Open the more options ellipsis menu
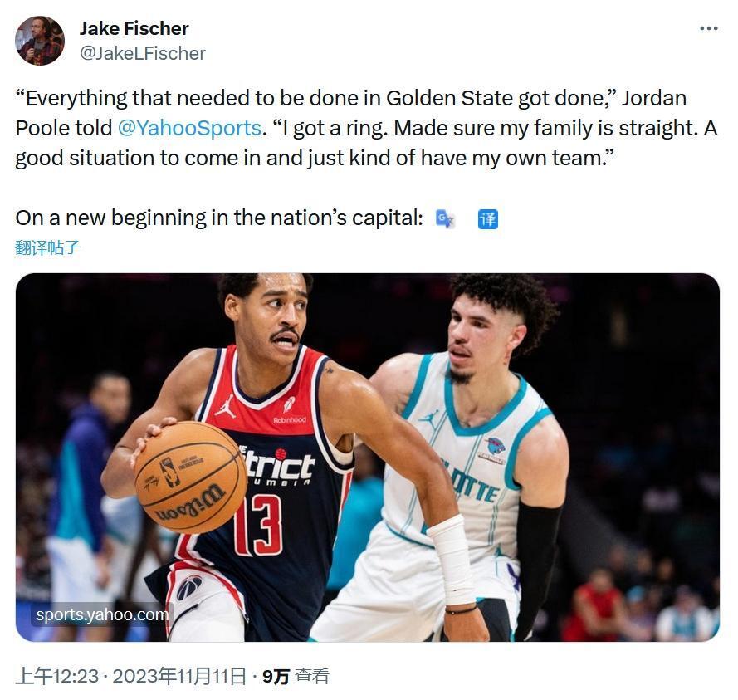The image size is (738, 700). tap(708, 28)
